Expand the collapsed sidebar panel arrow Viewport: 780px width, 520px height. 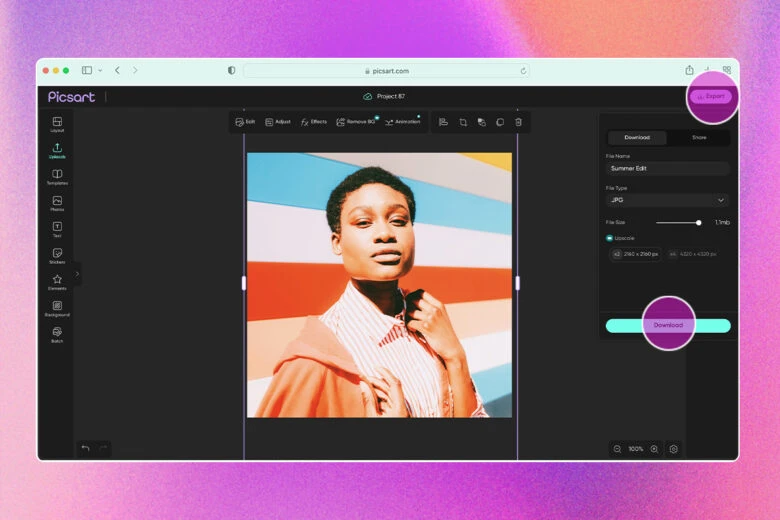click(x=77, y=274)
